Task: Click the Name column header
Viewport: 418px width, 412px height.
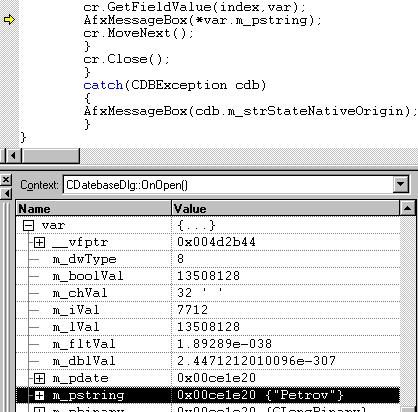Action: [x=94, y=209]
